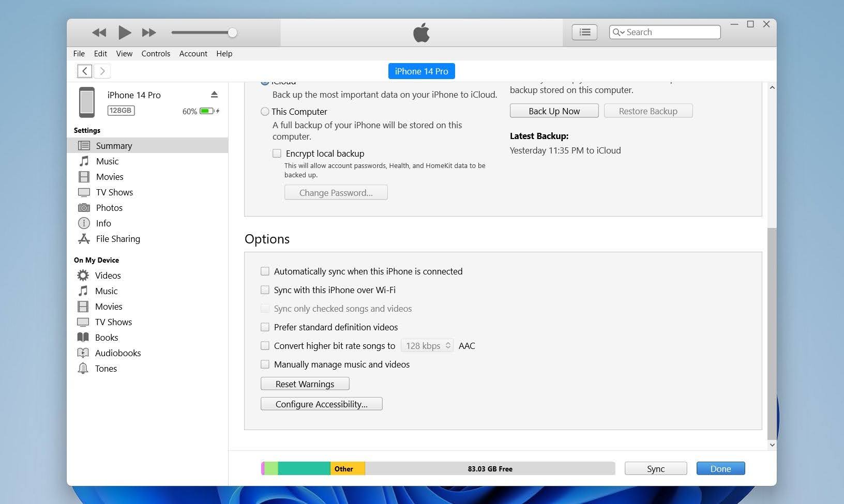Enable Manually manage music and videos

265,364
